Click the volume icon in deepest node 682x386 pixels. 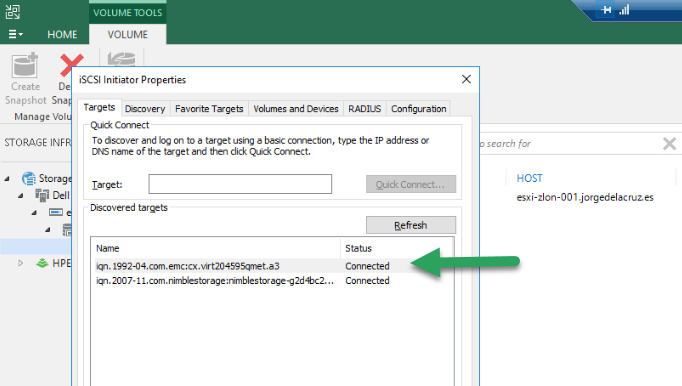pos(67,230)
